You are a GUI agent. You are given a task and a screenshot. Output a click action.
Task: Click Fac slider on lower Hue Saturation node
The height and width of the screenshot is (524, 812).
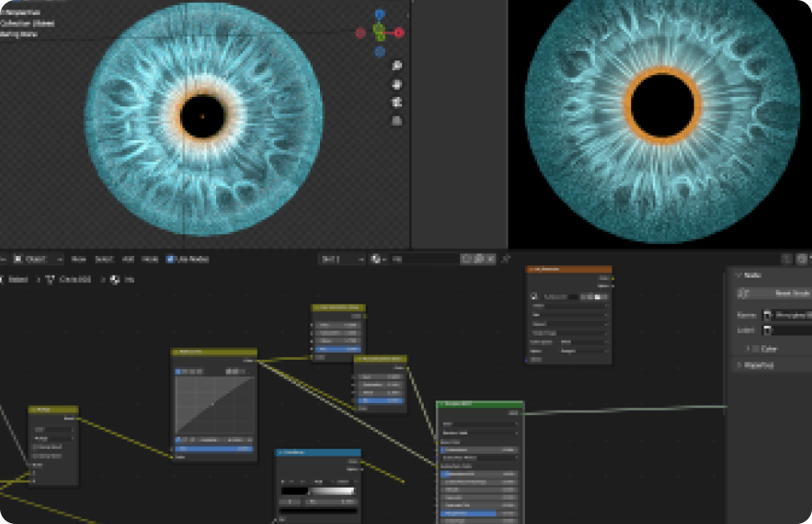click(380, 400)
